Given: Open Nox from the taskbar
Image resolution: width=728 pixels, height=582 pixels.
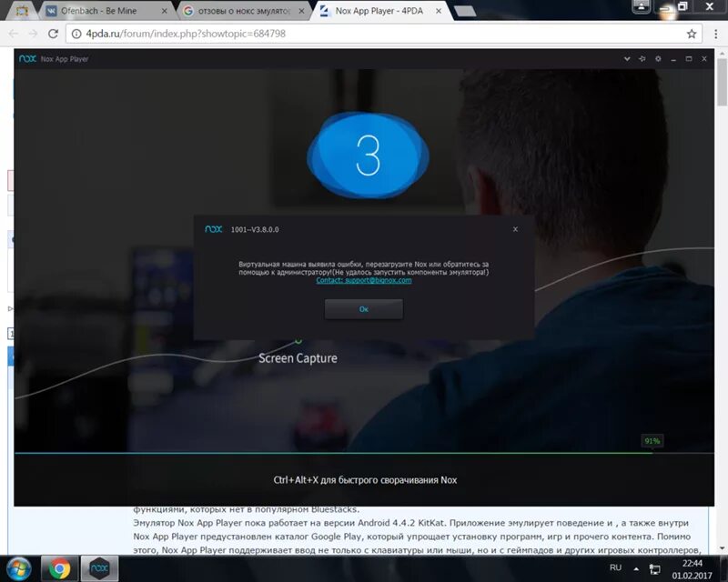Looking at the screenshot, I should 99,568.
